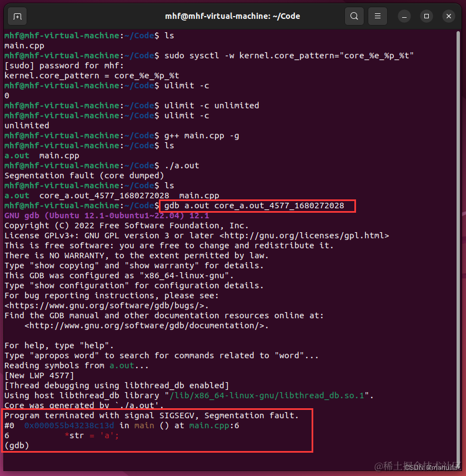The height and width of the screenshot is (476, 466).
Task: Click the libthread_db.so.1 library path
Action: tap(267, 395)
